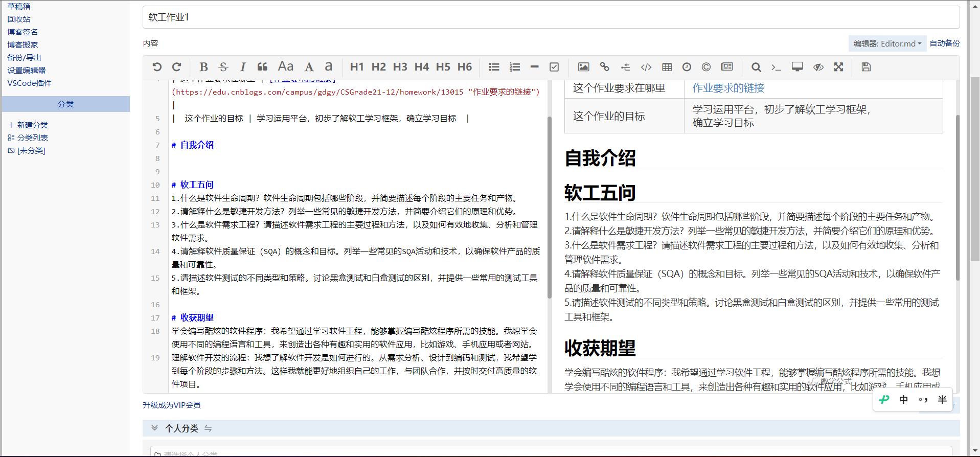Open search magnifier in editor toolbar

point(756,67)
